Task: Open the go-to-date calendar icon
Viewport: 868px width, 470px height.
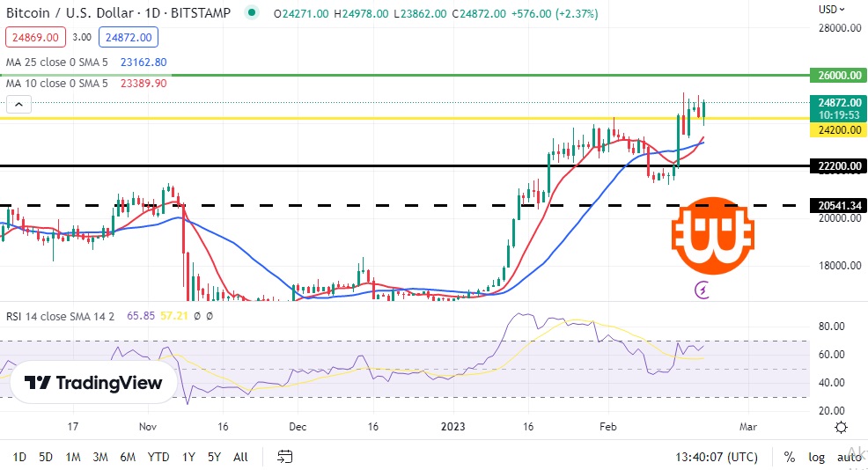Action: [284, 457]
